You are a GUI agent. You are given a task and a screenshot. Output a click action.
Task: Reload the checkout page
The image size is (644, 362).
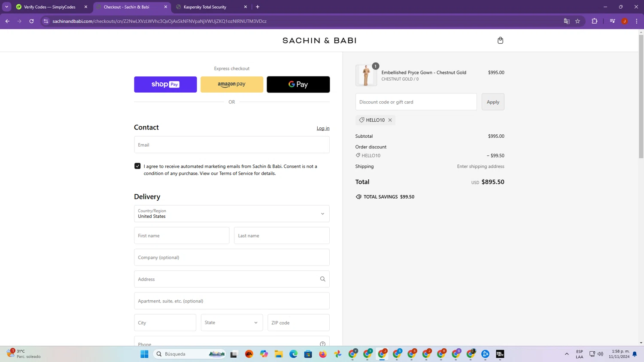click(31, 21)
